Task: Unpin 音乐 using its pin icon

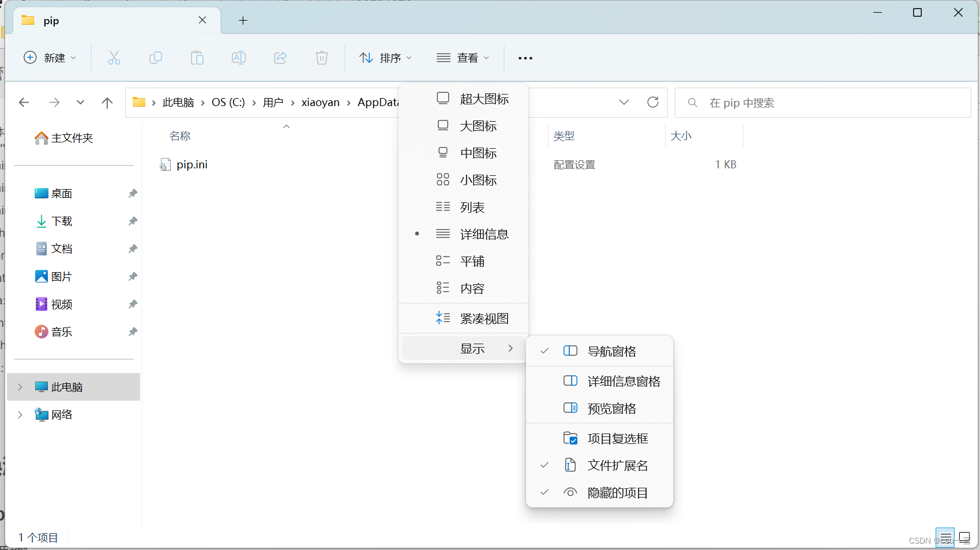Action: pyautogui.click(x=133, y=331)
